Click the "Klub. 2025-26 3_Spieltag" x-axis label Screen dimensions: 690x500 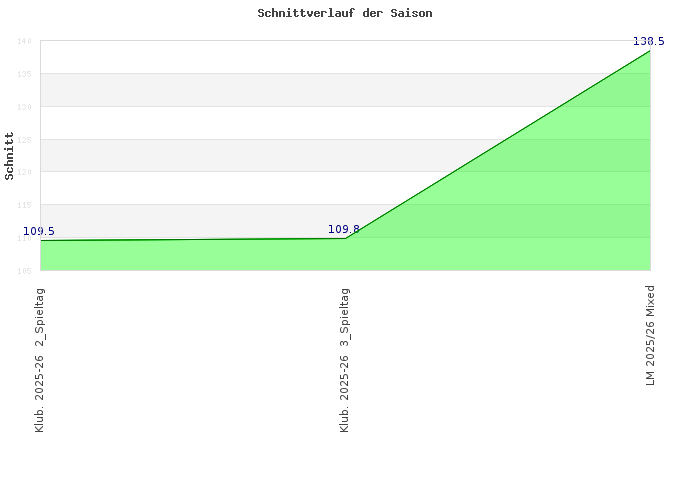click(x=345, y=359)
